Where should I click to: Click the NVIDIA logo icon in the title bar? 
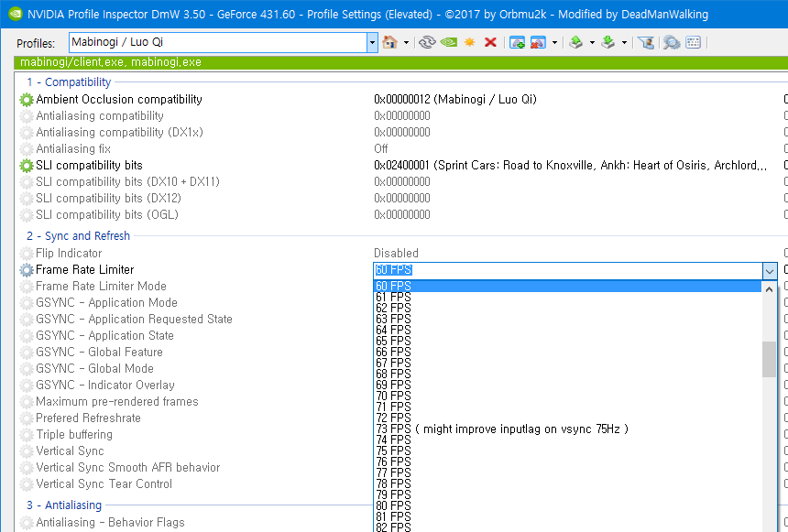pos(15,14)
